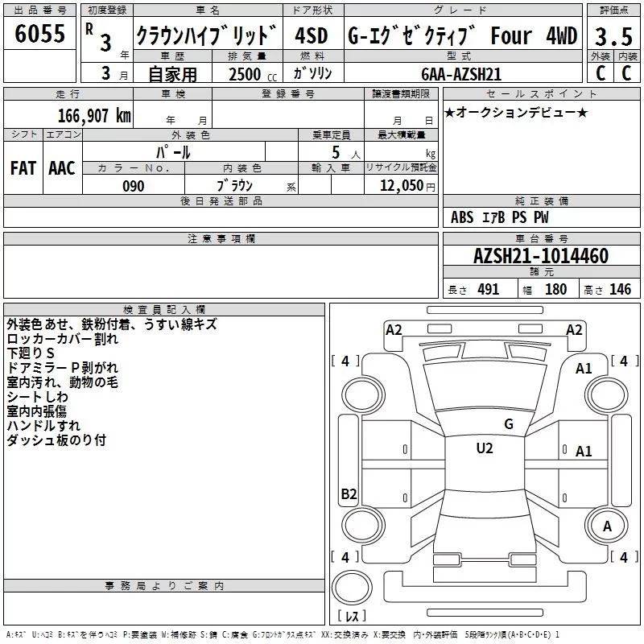Click the U2 dent mark on car roof

tap(484, 448)
